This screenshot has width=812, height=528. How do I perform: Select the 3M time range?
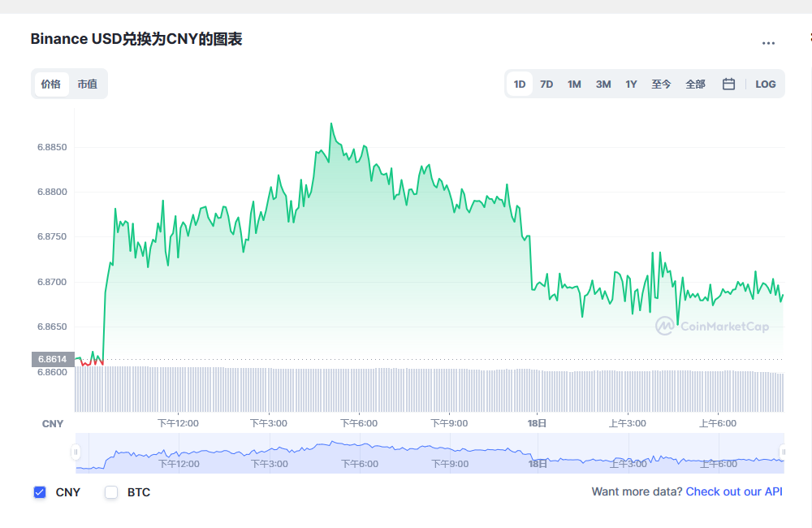[603, 84]
